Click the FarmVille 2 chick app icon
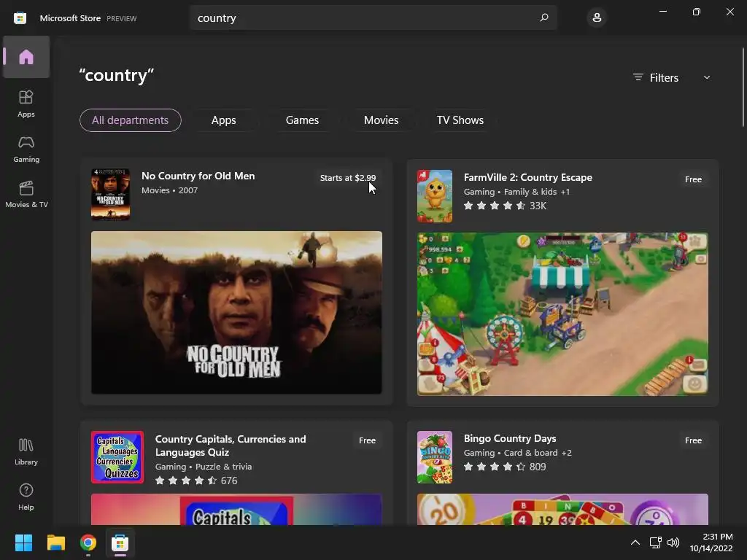 coord(435,196)
